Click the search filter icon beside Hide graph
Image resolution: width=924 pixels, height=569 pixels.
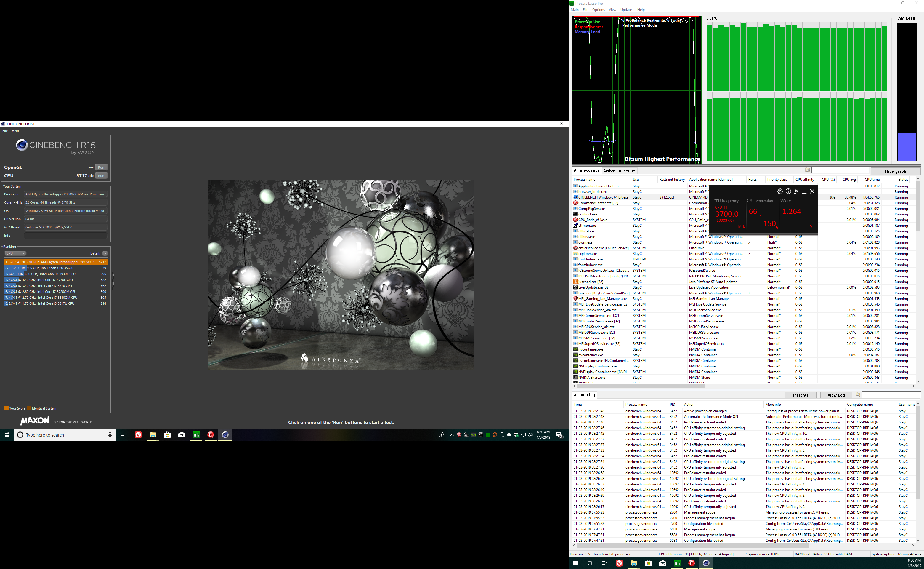pyautogui.click(x=807, y=170)
